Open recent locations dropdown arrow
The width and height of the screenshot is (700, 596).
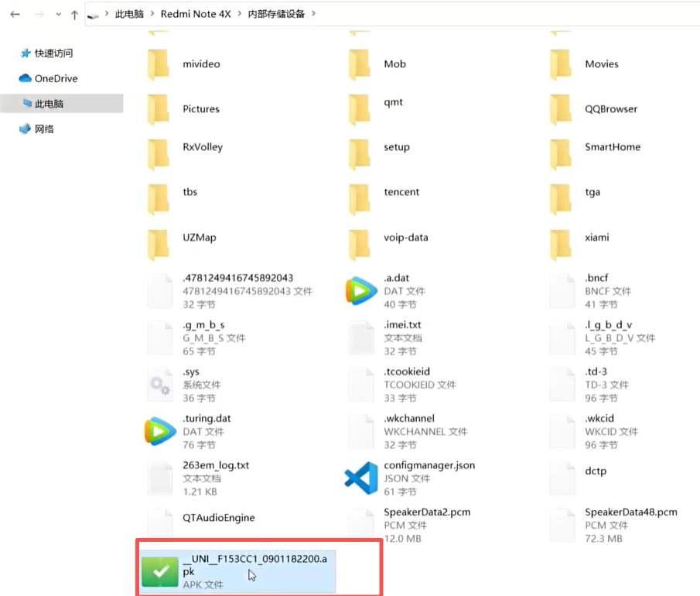tap(59, 14)
